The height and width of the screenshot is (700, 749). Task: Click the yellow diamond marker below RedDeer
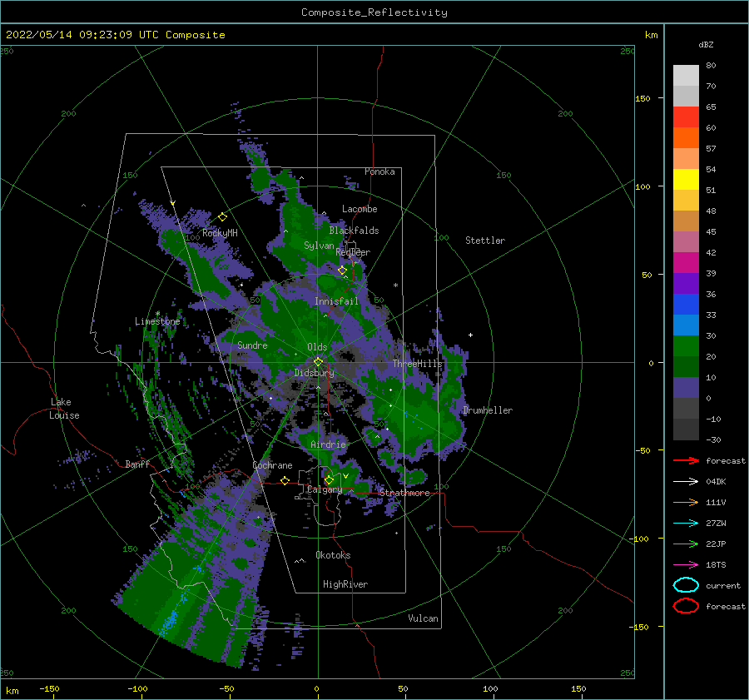pyautogui.click(x=342, y=271)
